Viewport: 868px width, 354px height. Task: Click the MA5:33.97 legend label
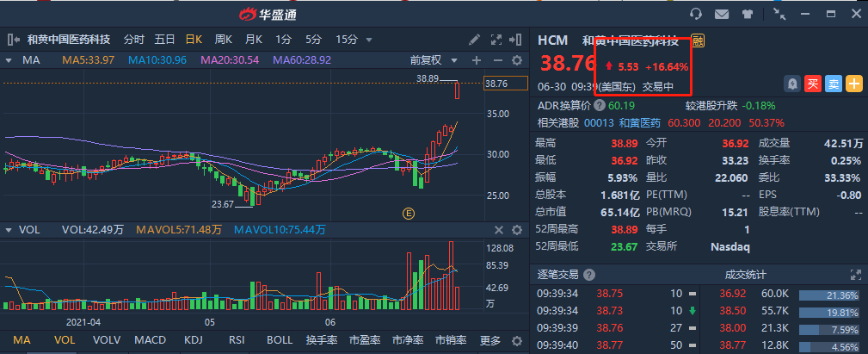point(88,59)
